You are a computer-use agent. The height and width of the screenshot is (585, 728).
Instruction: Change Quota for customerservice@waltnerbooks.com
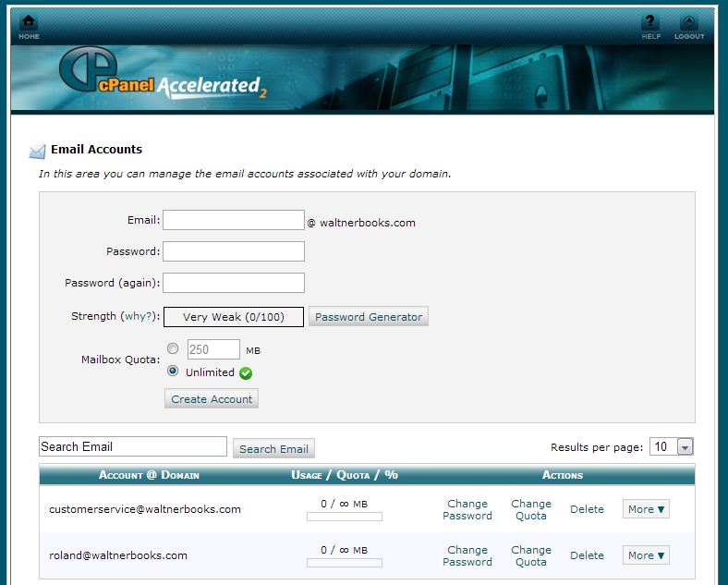click(531, 509)
